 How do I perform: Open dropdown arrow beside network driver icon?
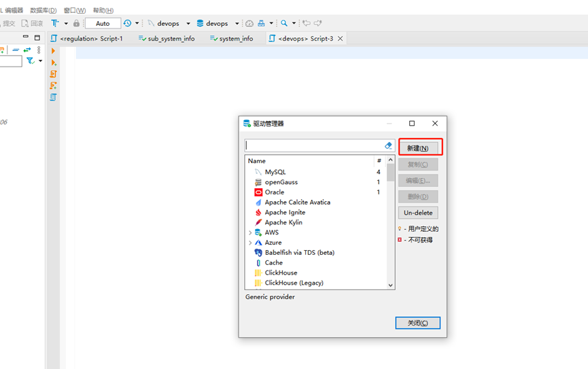tap(271, 23)
